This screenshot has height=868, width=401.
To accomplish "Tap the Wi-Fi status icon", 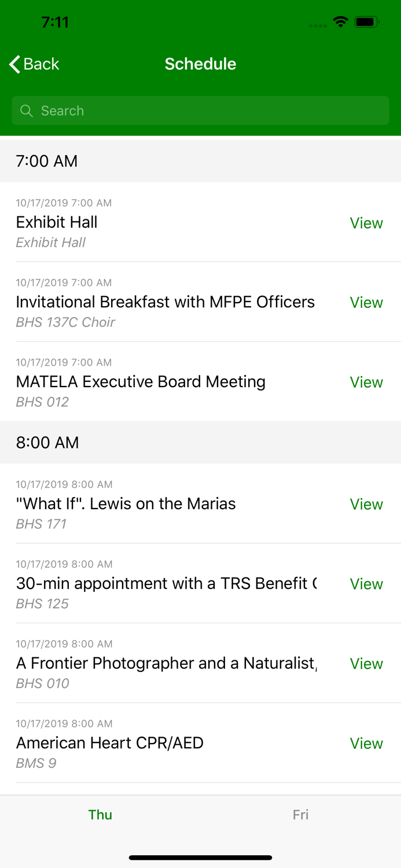I will [340, 21].
